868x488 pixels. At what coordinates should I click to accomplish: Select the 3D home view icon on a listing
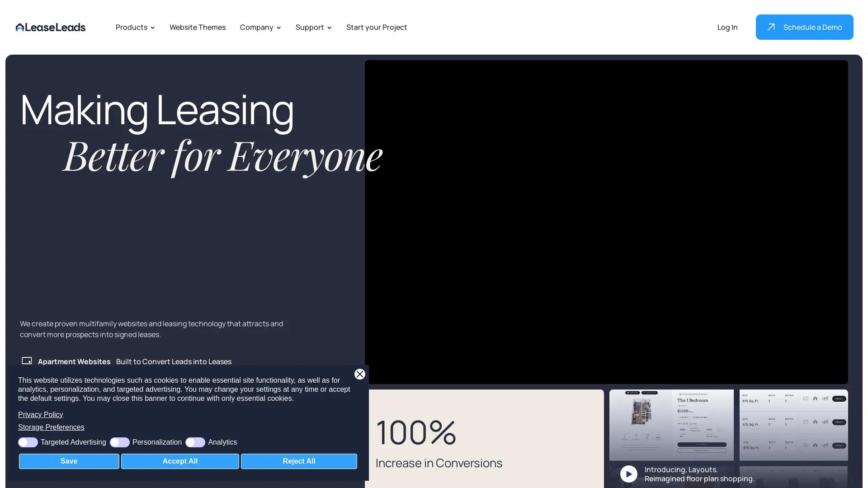[815, 399]
